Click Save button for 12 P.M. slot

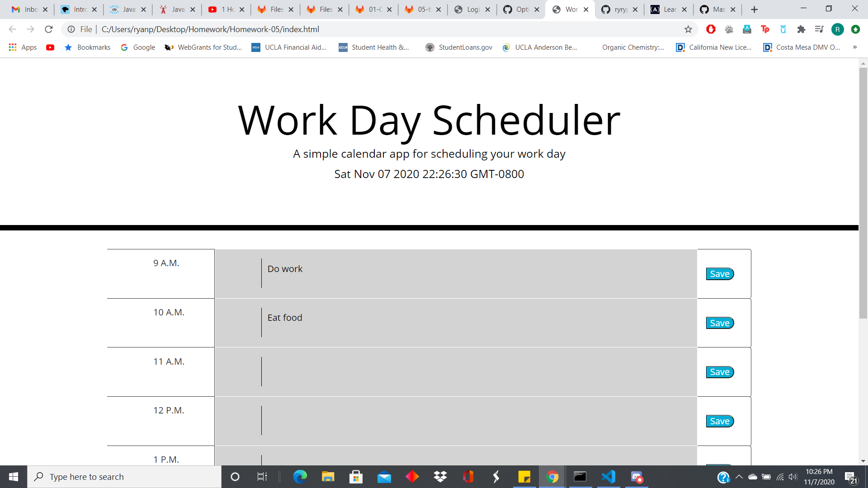click(719, 421)
